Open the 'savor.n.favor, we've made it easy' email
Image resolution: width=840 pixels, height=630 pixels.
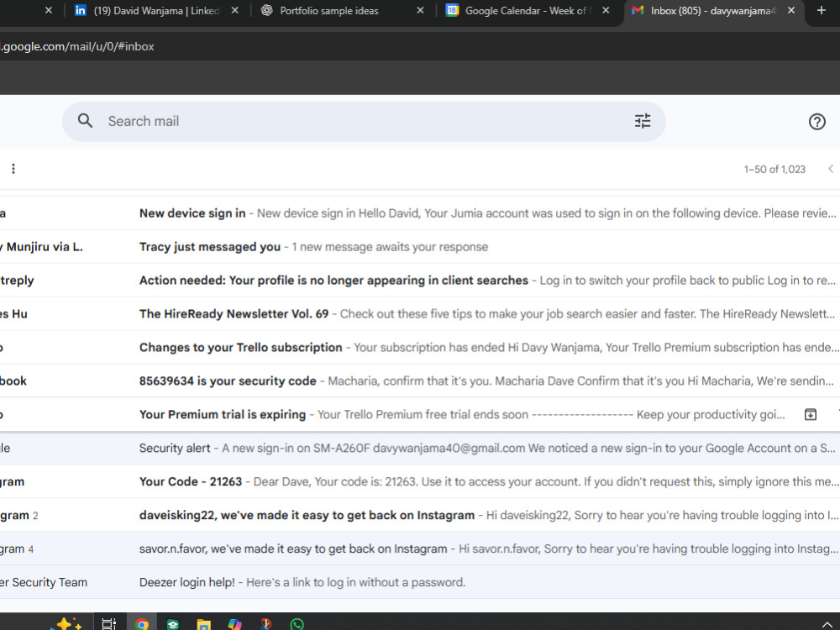[x=420, y=549]
